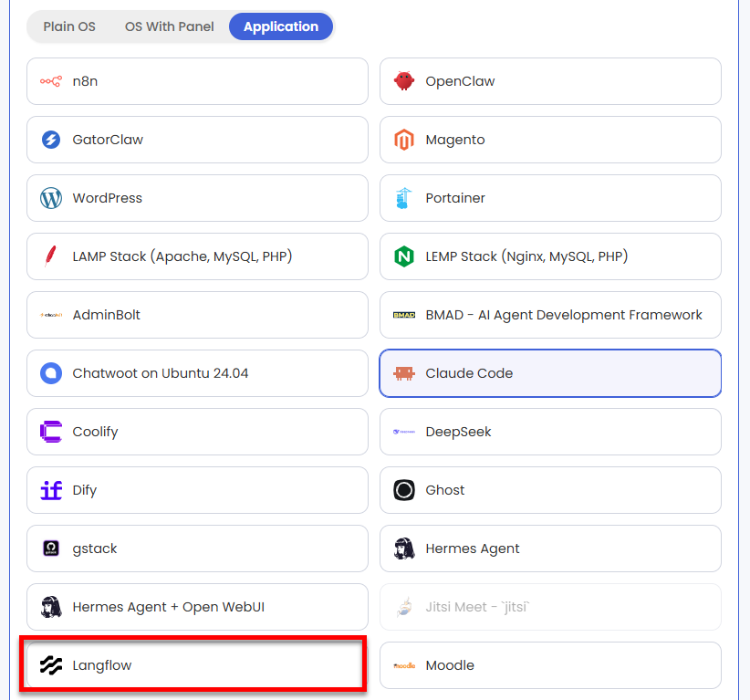Select the Claude Code label
Image resolution: width=750 pixels, height=700 pixels.
[469, 373]
